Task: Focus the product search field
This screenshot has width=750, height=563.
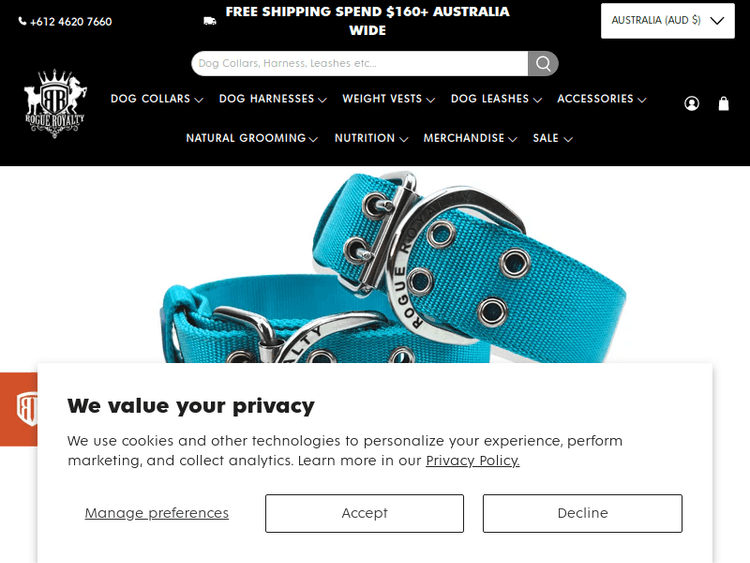Action: pos(360,63)
